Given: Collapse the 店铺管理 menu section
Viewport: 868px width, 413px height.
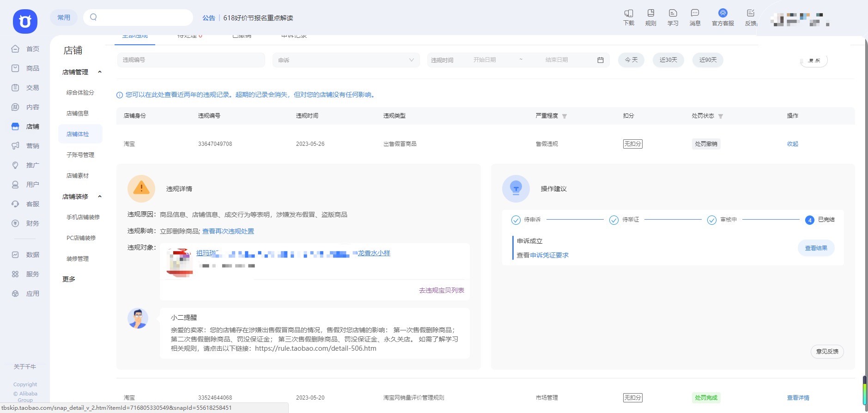Looking at the screenshot, I should tap(99, 72).
